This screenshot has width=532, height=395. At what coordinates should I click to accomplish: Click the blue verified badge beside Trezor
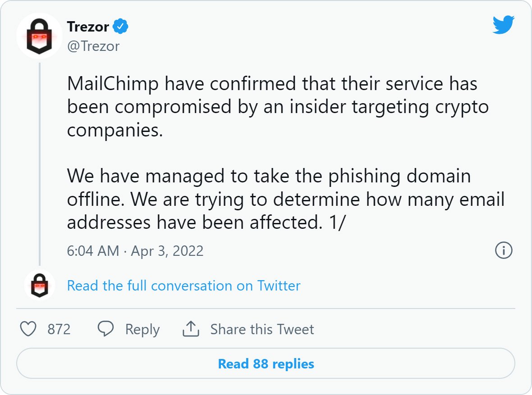[120, 27]
